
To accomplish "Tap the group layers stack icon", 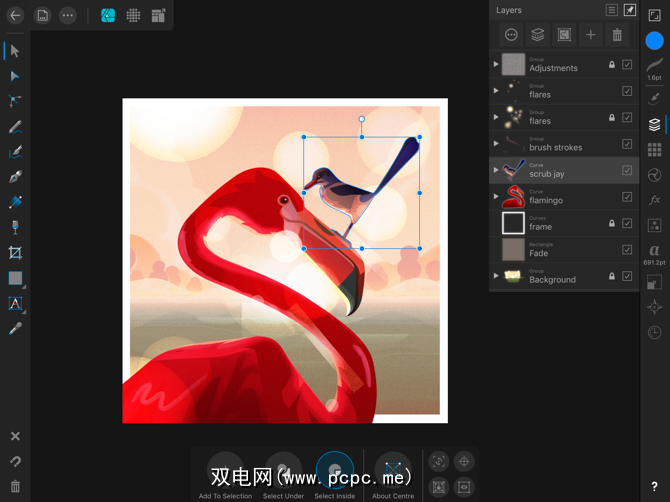I will click(538, 35).
